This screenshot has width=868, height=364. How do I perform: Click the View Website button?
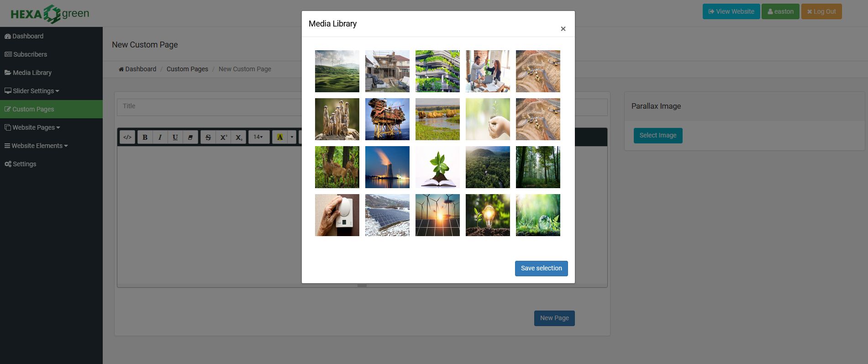click(731, 11)
